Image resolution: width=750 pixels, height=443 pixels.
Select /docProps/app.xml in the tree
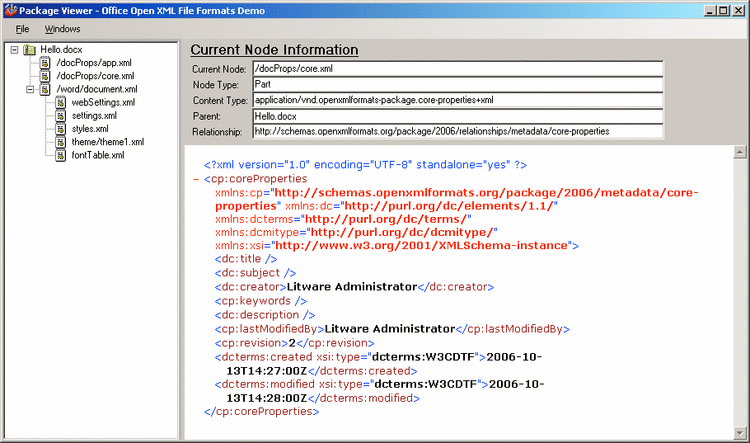coord(94,63)
